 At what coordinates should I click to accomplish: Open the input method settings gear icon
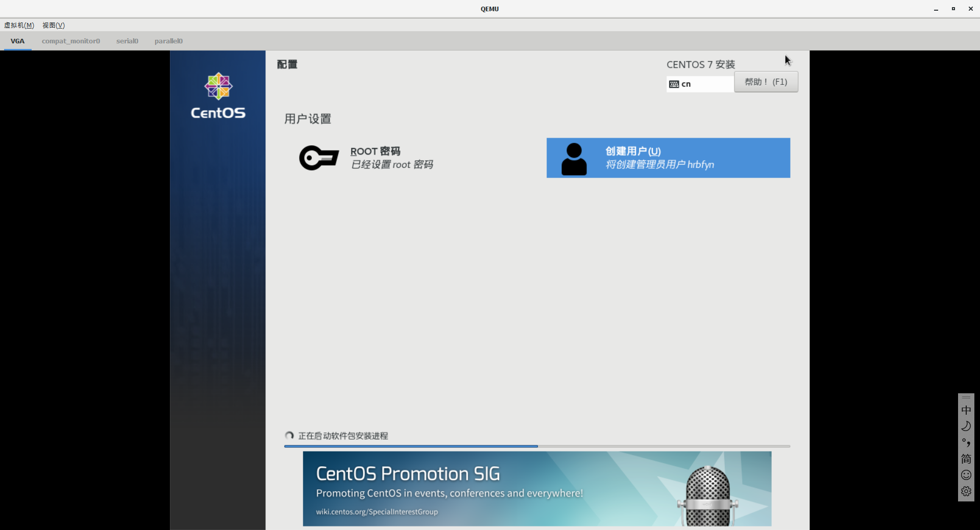tap(966, 491)
